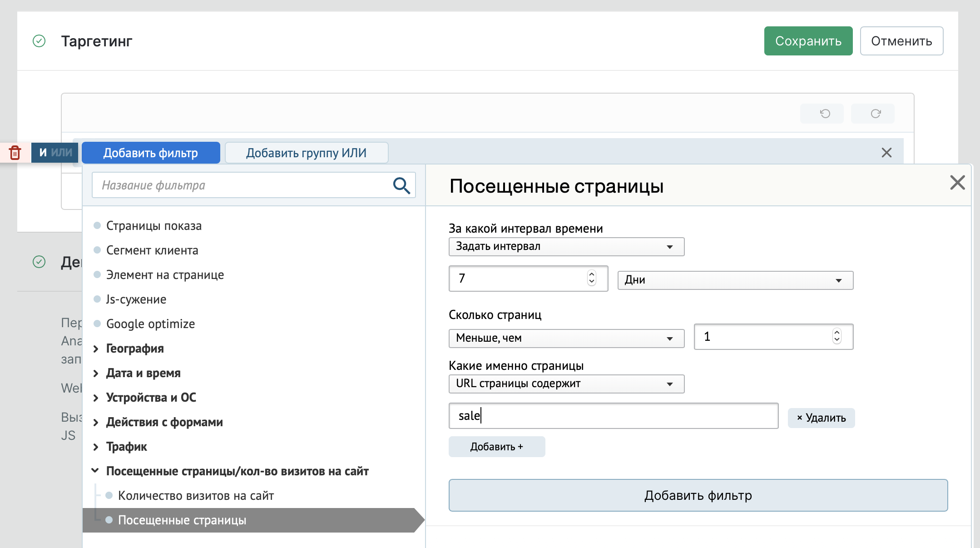This screenshot has height=548, width=980.
Task: Click the green checkmark of section below Таргетинг
Action: (39, 262)
